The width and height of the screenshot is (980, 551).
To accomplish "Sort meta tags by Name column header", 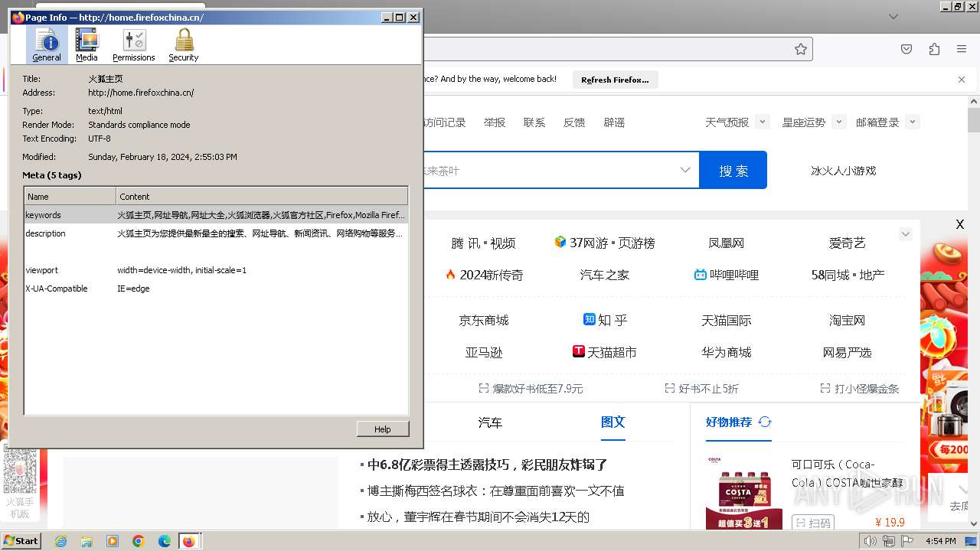I will pos(70,197).
